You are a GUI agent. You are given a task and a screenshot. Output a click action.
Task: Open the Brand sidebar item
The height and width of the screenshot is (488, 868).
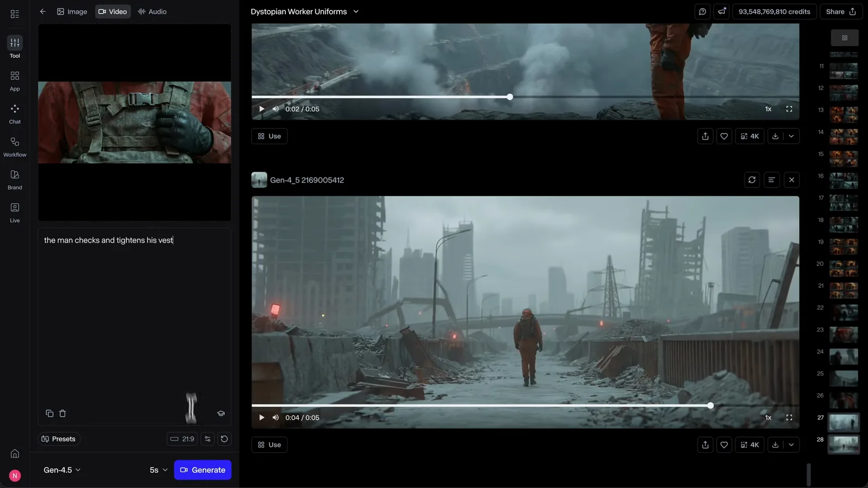click(x=15, y=179)
